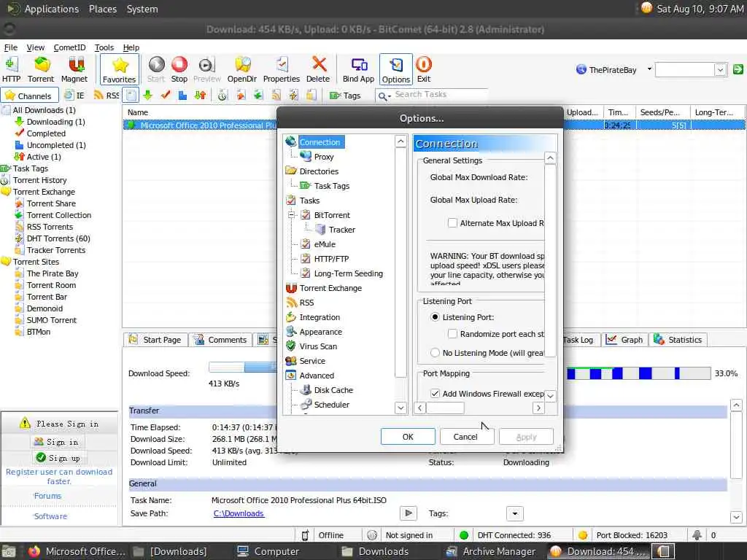Switch to Archive Manager in taskbar
The width and height of the screenshot is (747, 560).
coord(491,551)
